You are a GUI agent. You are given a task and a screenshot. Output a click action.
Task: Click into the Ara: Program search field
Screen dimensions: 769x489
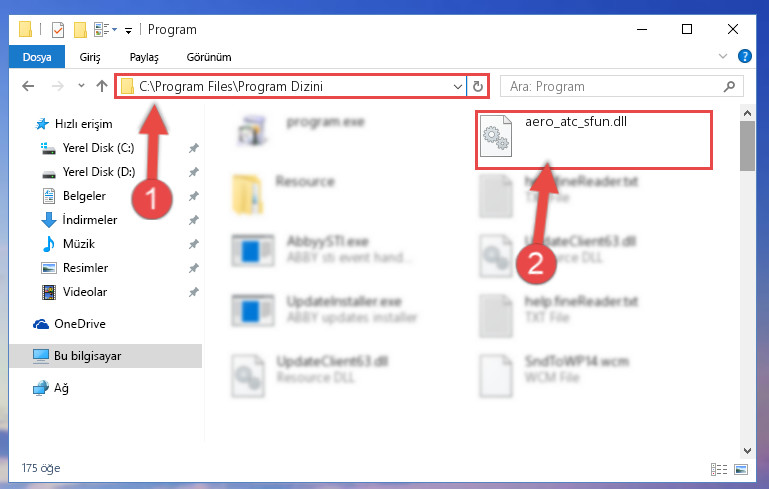pos(615,87)
